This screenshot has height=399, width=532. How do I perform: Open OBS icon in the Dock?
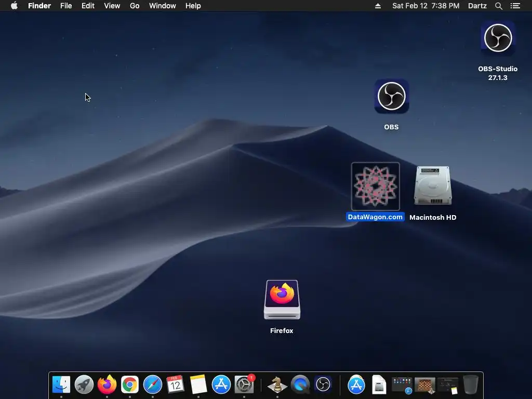click(323, 384)
